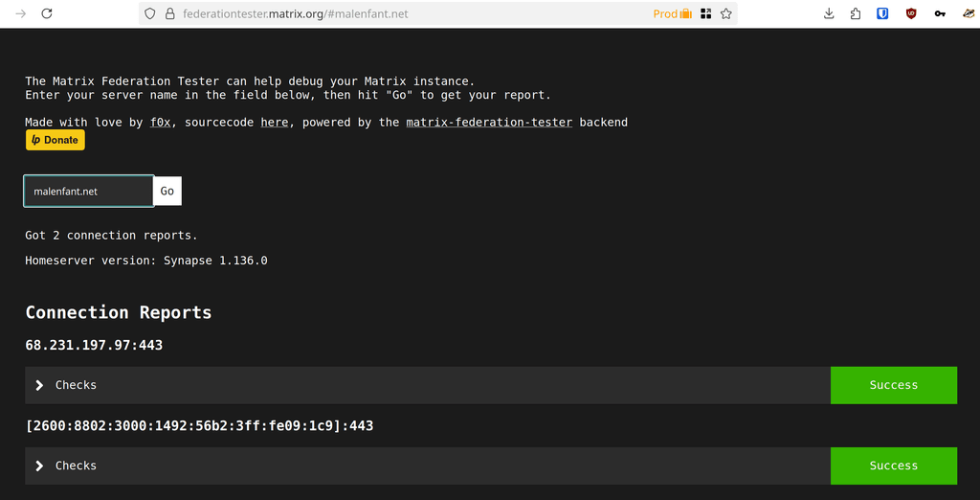Screen dimensions: 980x500
Task: Open the uBlock Origin extension
Action: click(x=911, y=13)
